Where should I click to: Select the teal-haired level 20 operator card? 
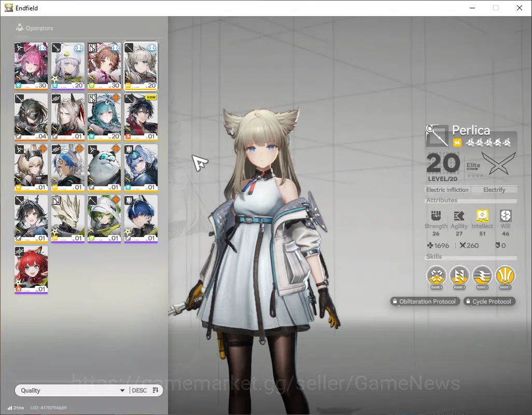click(x=104, y=117)
